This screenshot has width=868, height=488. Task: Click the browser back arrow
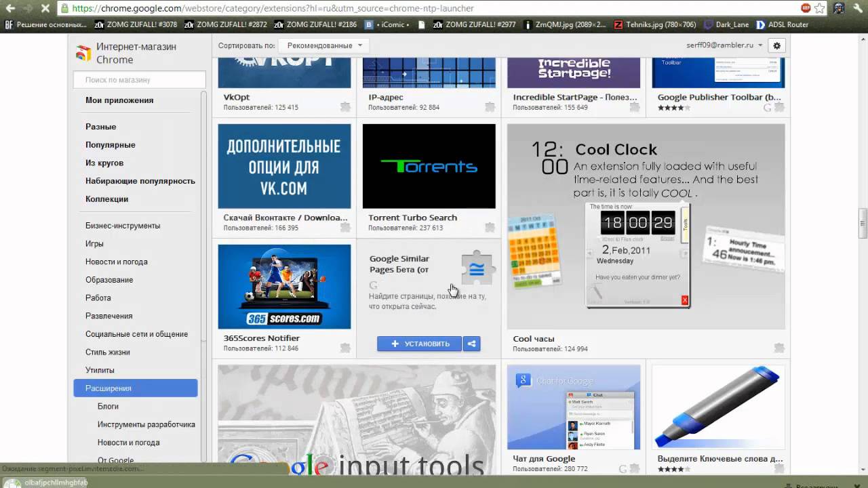click(x=10, y=8)
